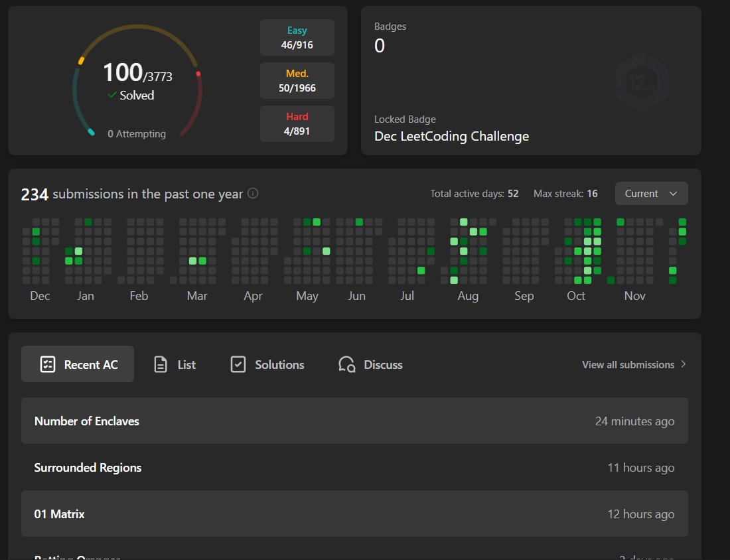Viewport: 730px width, 560px height.
Task: Click the Solutions checkmark icon
Action: 238,364
